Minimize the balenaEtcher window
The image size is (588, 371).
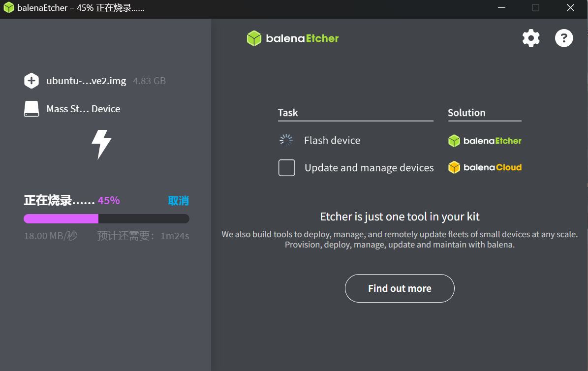[x=501, y=8]
